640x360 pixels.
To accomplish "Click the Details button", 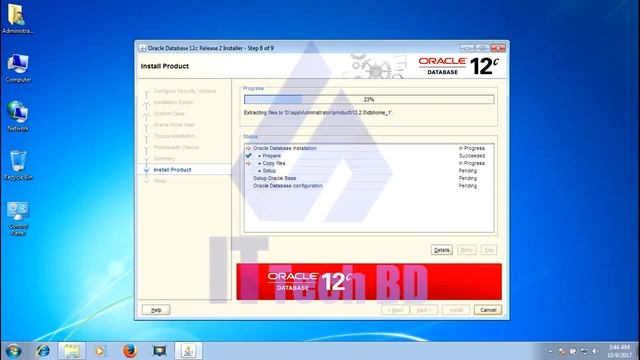I will click(x=442, y=250).
